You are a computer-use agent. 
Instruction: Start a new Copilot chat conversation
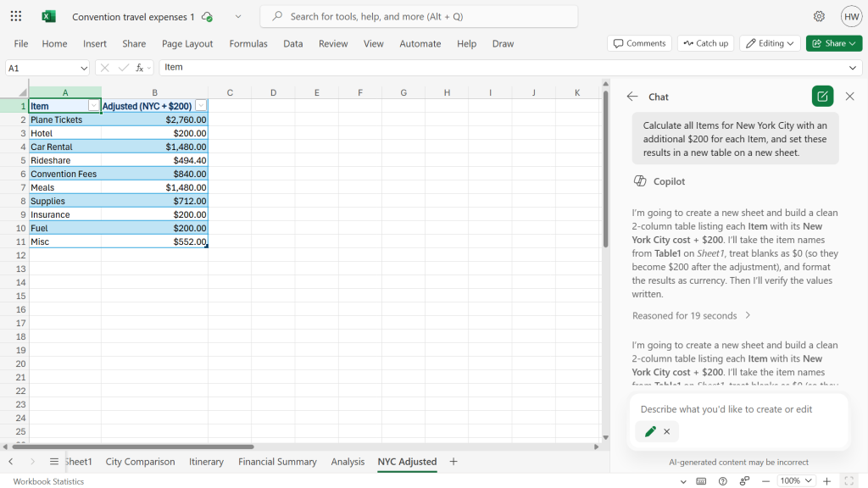coord(821,96)
